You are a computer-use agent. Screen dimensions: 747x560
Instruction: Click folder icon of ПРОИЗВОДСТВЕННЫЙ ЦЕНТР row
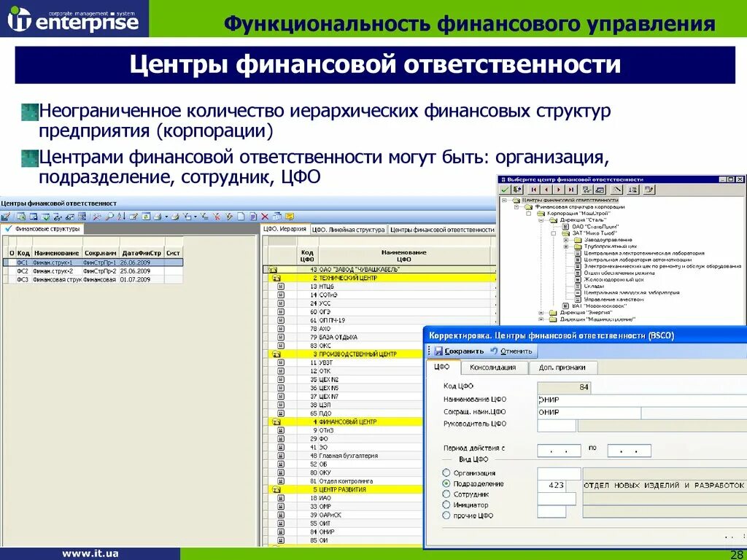point(276,354)
